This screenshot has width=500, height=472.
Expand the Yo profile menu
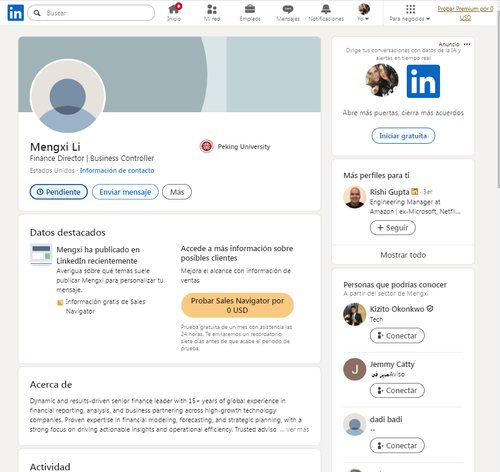point(363,13)
